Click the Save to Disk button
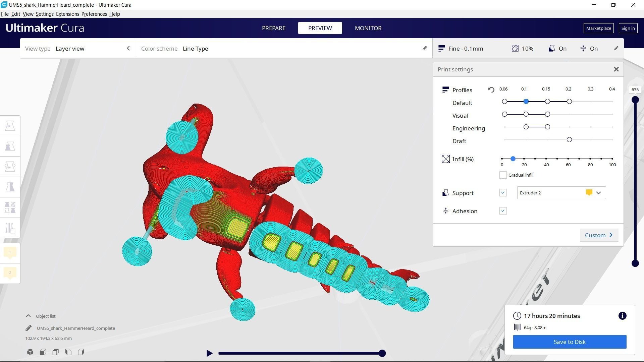The height and width of the screenshot is (362, 644). pos(569,342)
